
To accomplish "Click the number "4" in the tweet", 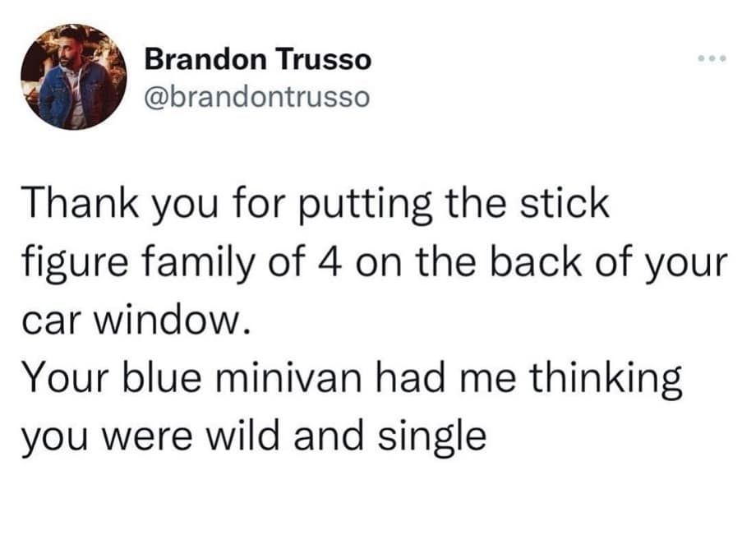I will pos(330,264).
